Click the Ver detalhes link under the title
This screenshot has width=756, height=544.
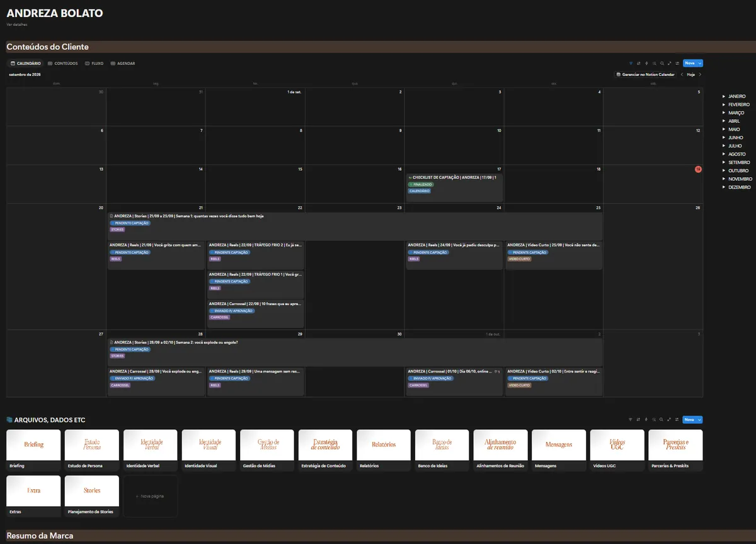pyautogui.click(x=17, y=25)
